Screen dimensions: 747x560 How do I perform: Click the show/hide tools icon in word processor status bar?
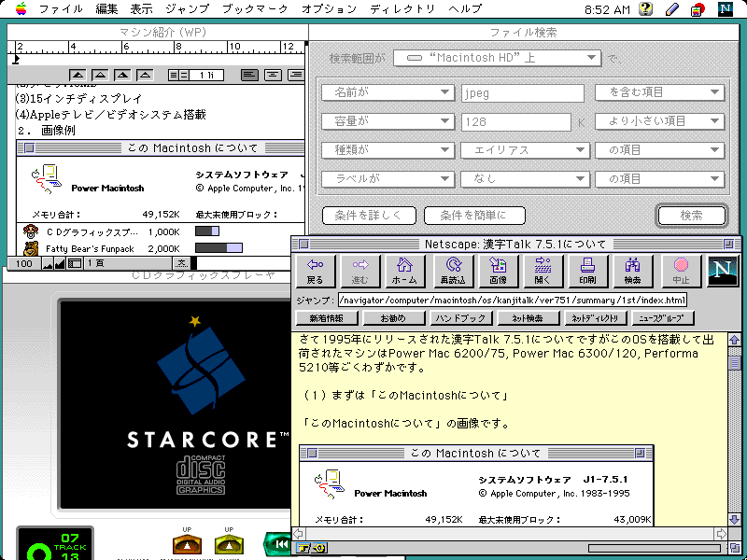point(75,263)
